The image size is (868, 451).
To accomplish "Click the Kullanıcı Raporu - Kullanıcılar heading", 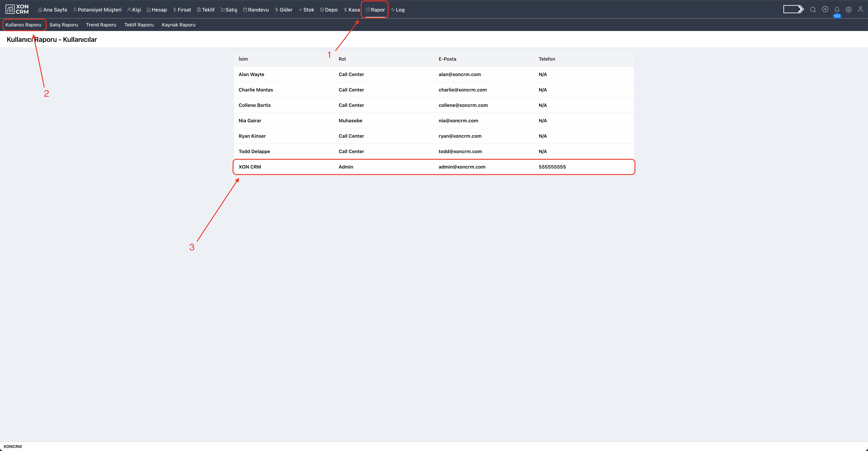I will 52,40.
